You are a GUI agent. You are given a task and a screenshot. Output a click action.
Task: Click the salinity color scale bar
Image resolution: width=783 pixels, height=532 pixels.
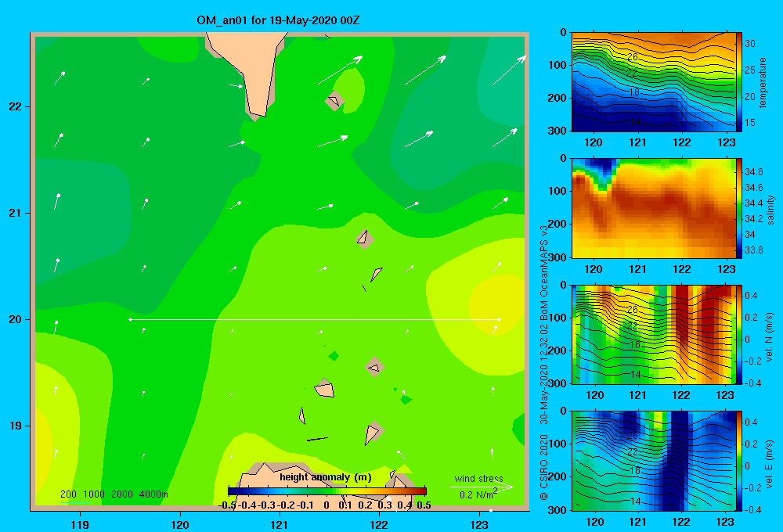[739, 208]
